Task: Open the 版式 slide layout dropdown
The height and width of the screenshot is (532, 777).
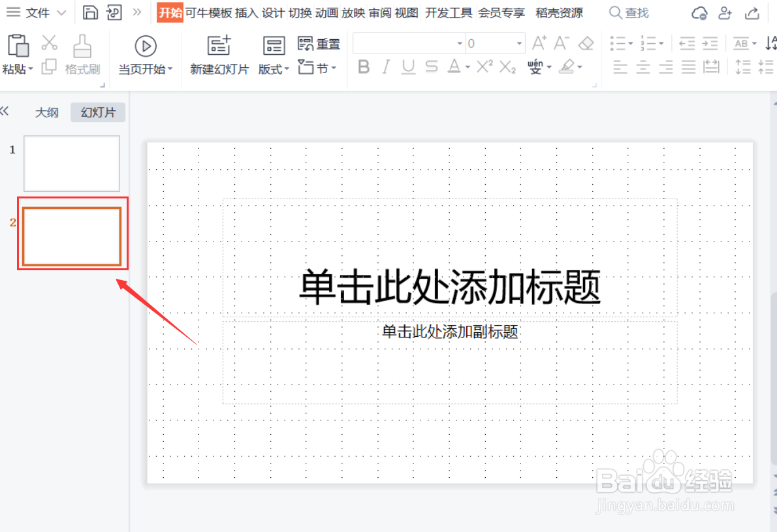Action: tap(272, 68)
